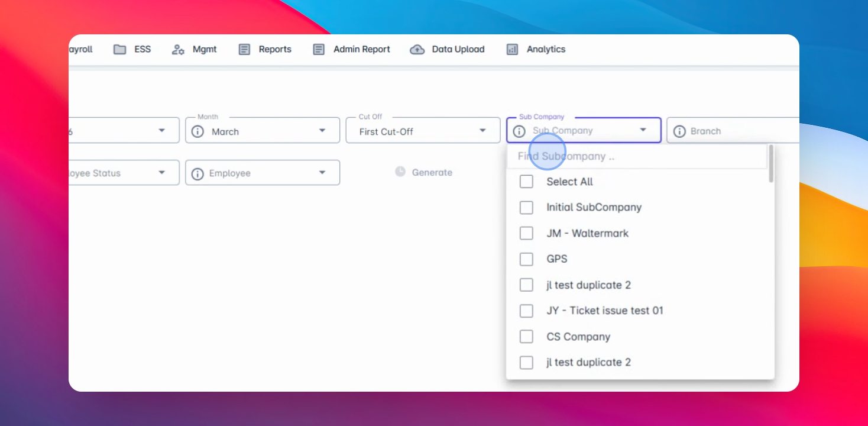
Task: Check the Select All checkbox
Action: [x=526, y=182]
